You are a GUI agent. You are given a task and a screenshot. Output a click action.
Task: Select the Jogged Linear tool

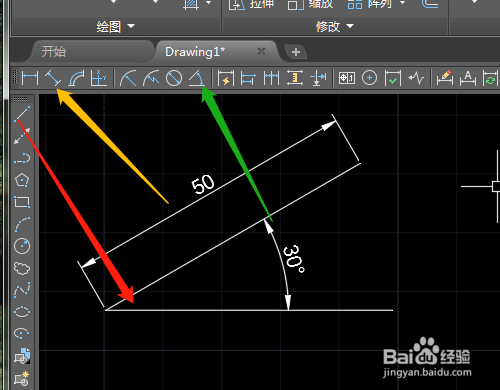point(416,78)
